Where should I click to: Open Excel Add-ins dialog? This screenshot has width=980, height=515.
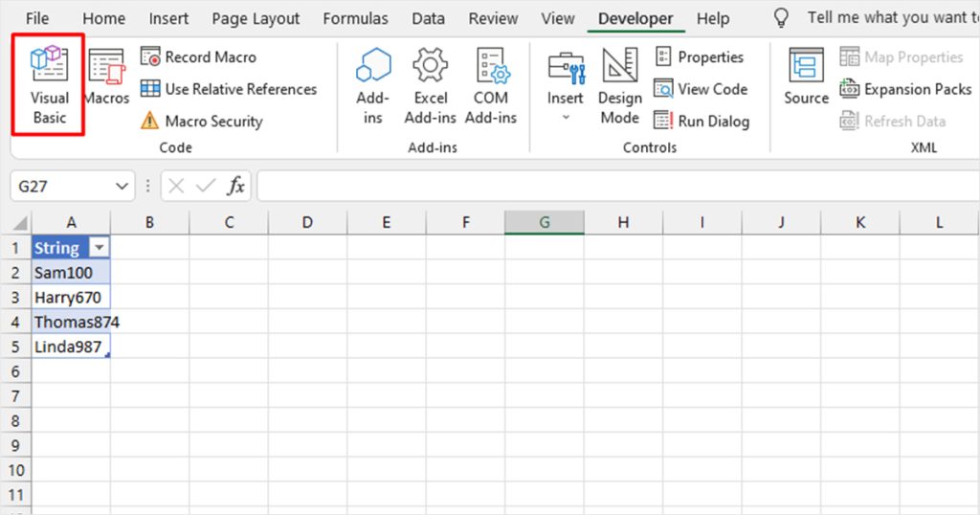(430, 86)
